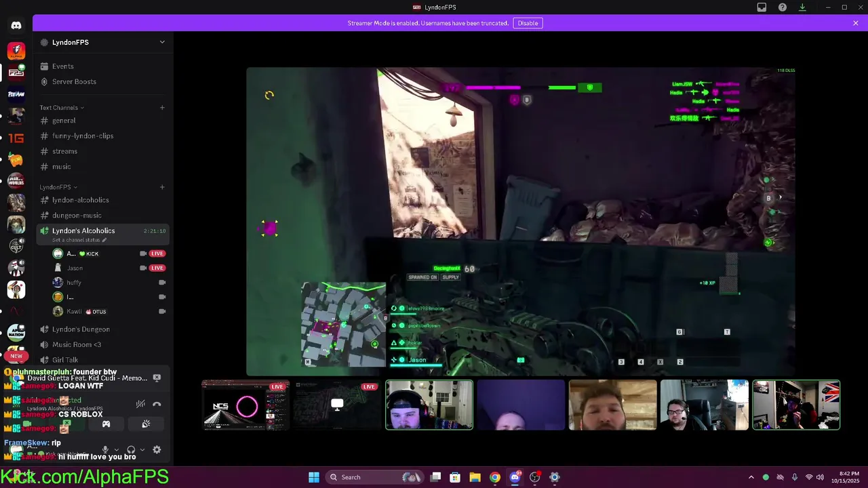Select the NCS live stream thumbnail
Viewport: 868px width, 488px height.
point(245,405)
